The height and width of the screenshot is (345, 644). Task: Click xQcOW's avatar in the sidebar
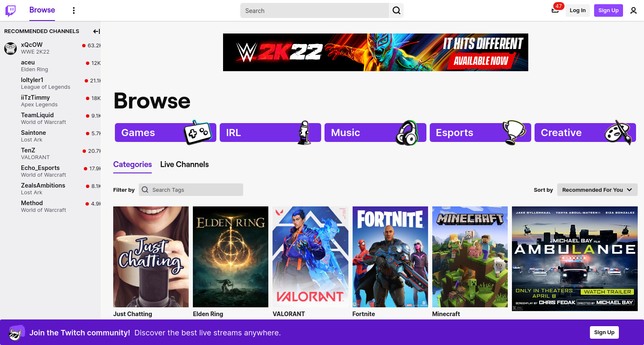click(x=10, y=48)
